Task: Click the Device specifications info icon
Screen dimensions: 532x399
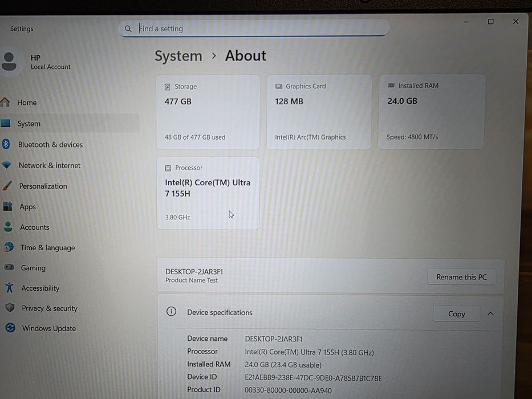Action: click(171, 311)
